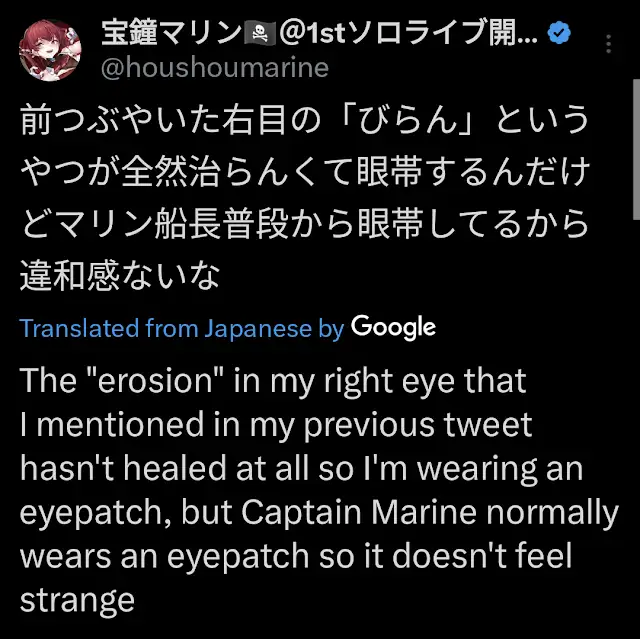Click the マリン船長 text in the tweet

pos(136,225)
